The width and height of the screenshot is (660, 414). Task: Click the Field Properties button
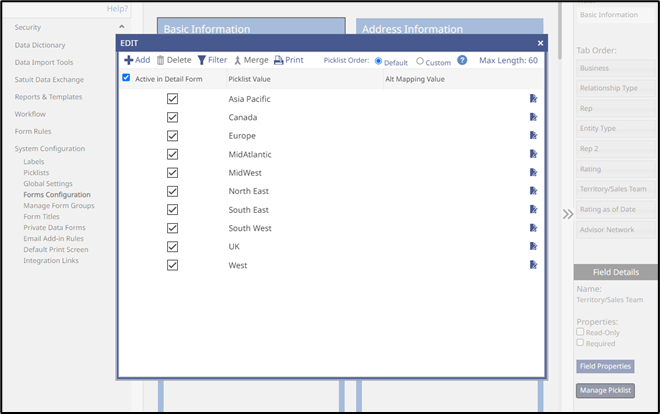[x=605, y=366]
